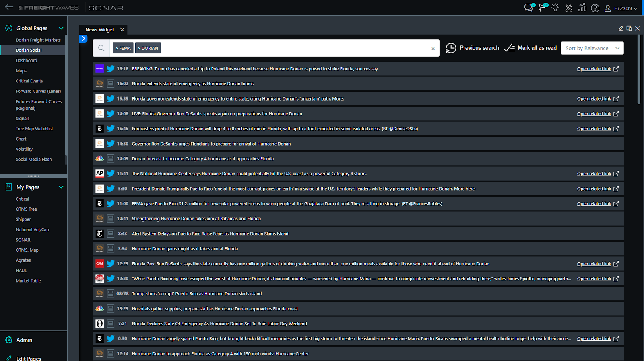Click the Previous search button
Screen dimensions: 644x361
tap(472, 48)
